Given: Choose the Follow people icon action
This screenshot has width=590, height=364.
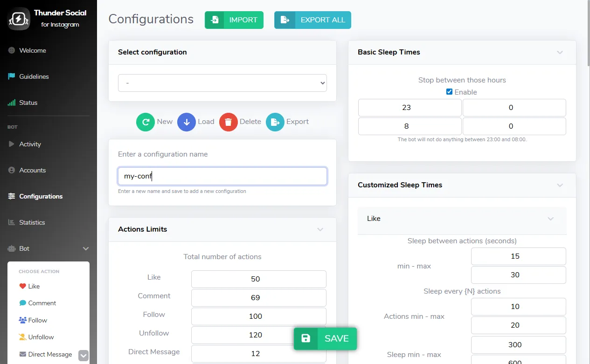Looking at the screenshot, I should point(22,320).
